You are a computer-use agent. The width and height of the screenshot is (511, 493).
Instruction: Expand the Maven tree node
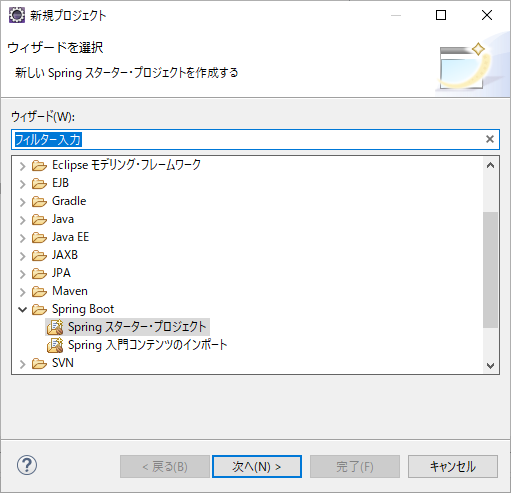coord(22,292)
